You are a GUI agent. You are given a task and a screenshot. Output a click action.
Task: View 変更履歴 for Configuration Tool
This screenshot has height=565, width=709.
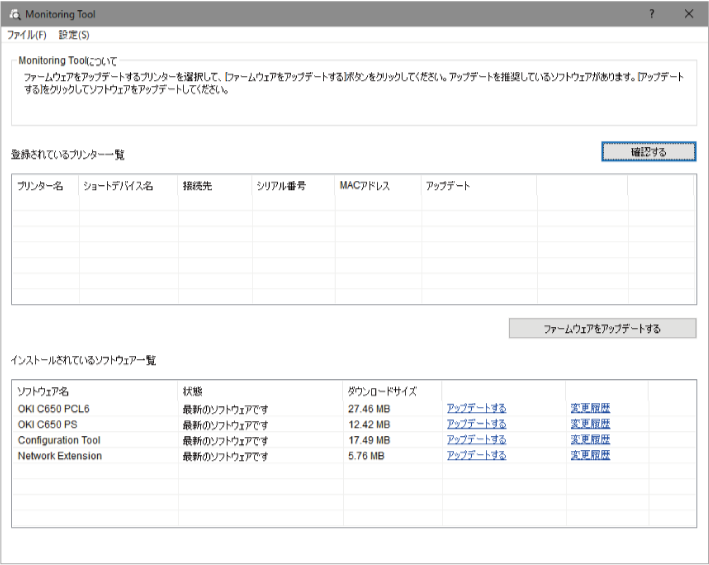[590, 440]
